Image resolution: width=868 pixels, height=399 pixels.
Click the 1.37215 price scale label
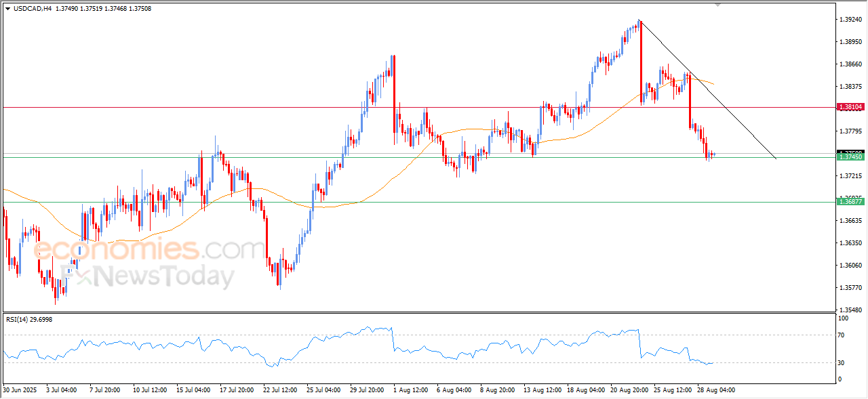coord(850,176)
